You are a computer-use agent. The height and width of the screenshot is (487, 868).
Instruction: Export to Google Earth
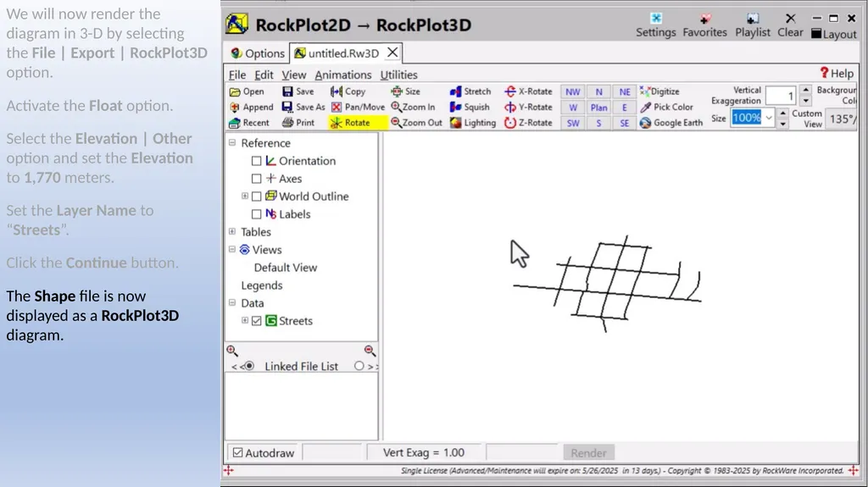point(671,123)
